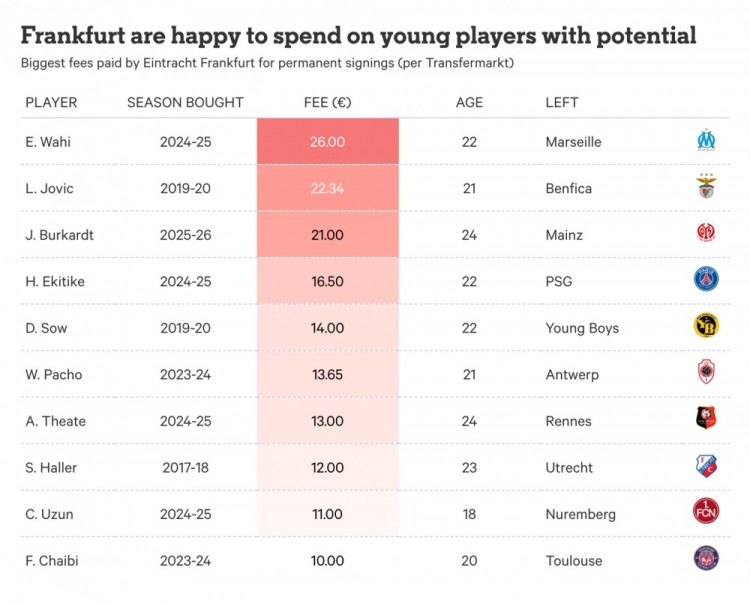Sort by the PLAYER column header
This screenshot has height=603, width=750.
(x=51, y=102)
